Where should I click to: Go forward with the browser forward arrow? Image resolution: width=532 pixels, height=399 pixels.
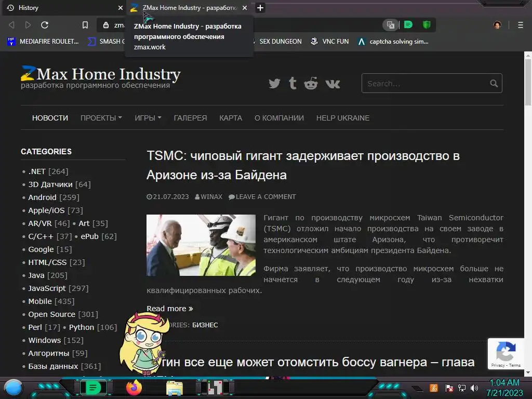(x=28, y=25)
